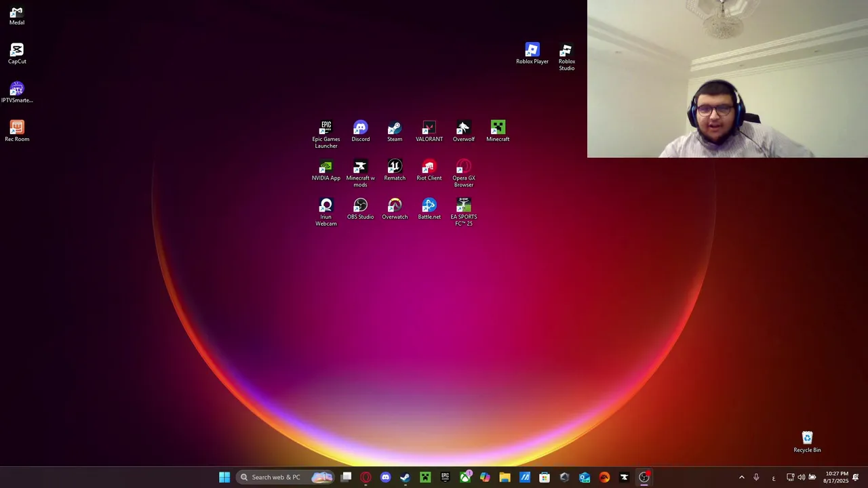Image resolution: width=868 pixels, height=488 pixels.
Task: Open File Explorer from the taskbar
Action: point(505,477)
